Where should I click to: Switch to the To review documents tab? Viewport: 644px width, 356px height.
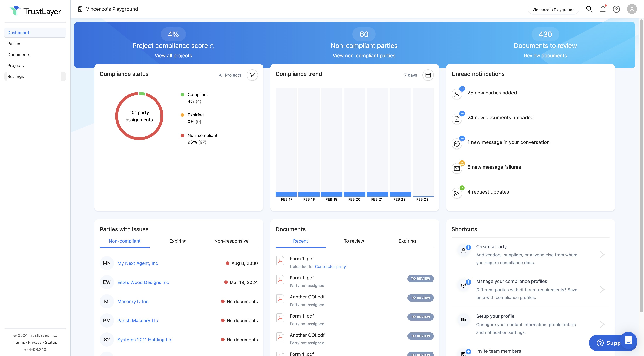coord(354,241)
